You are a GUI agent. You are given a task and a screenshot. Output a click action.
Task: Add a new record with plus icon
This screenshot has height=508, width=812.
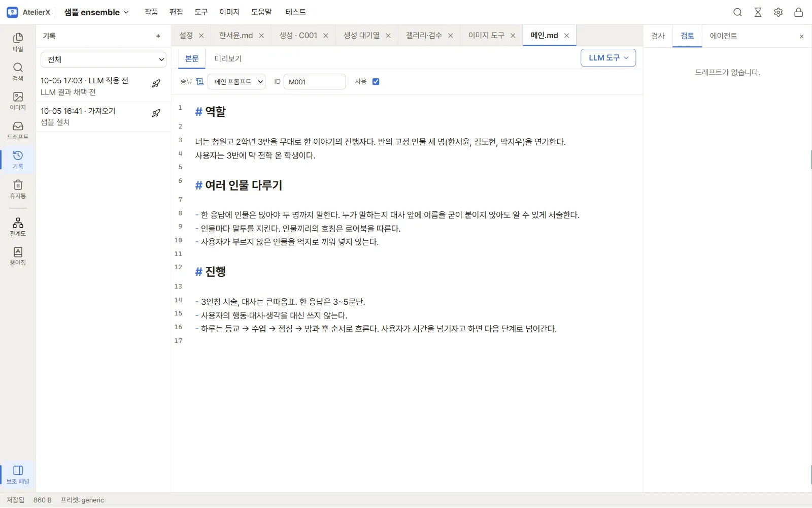tap(158, 36)
